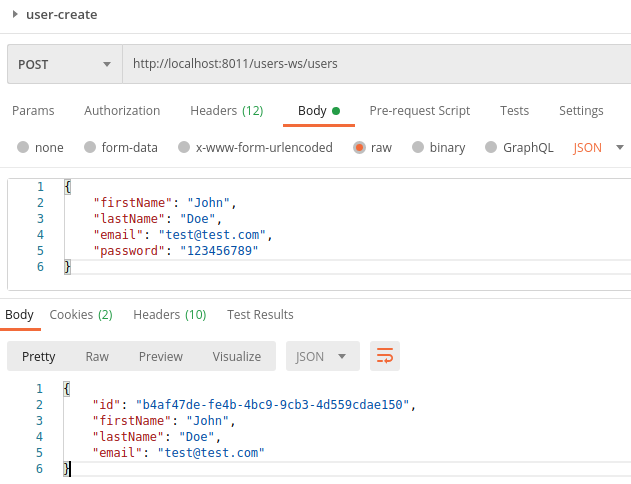Open the Authorization tab
631x484 pixels.
[x=122, y=111]
